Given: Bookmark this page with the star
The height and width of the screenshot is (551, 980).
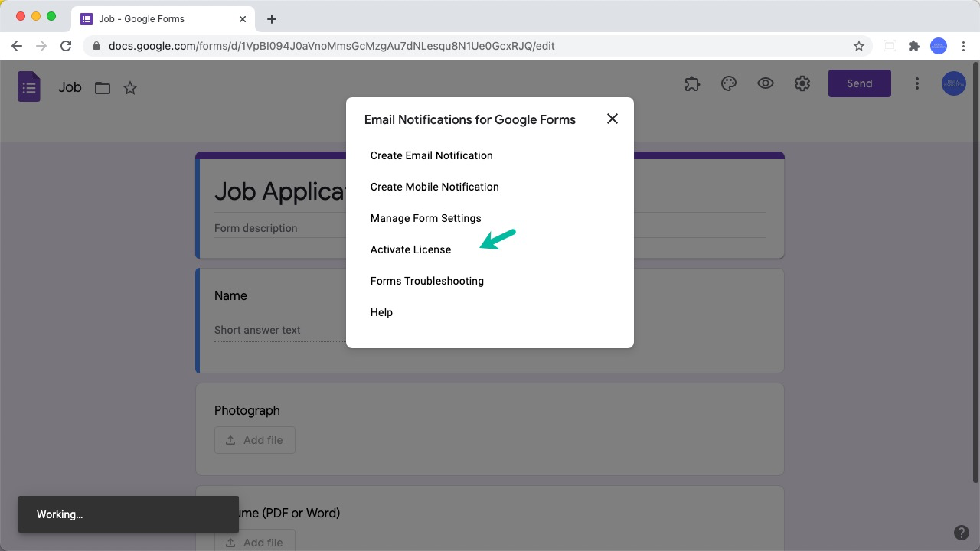Looking at the screenshot, I should pyautogui.click(x=859, y=46).
